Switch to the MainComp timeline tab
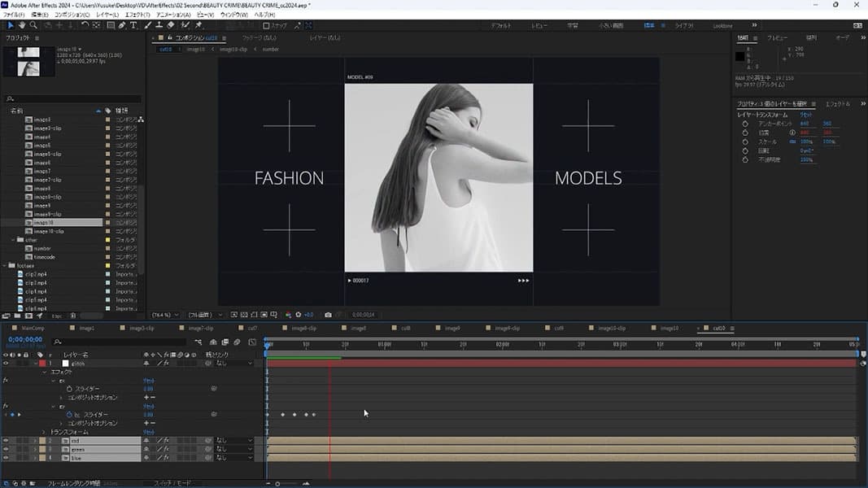 click(33, 329)
